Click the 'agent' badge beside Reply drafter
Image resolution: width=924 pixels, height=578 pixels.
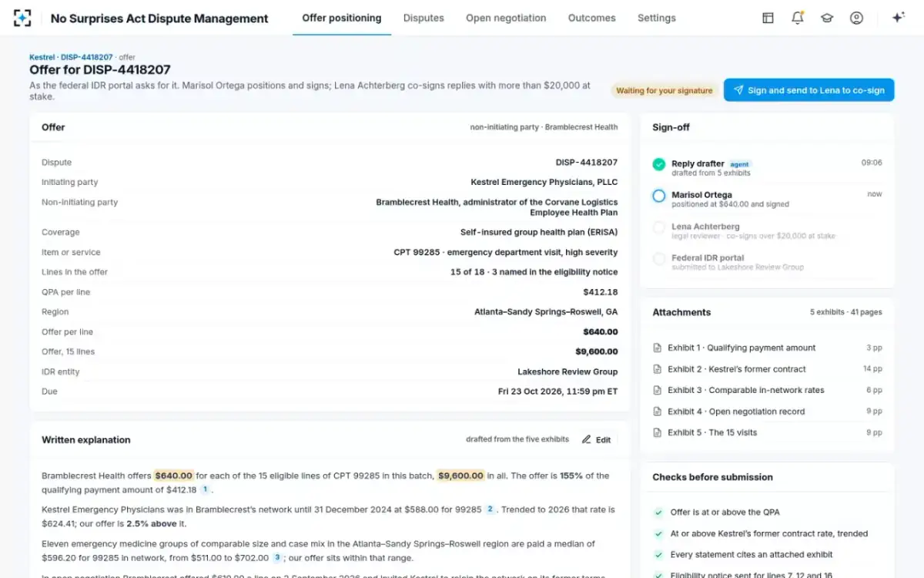pos(740,164)
